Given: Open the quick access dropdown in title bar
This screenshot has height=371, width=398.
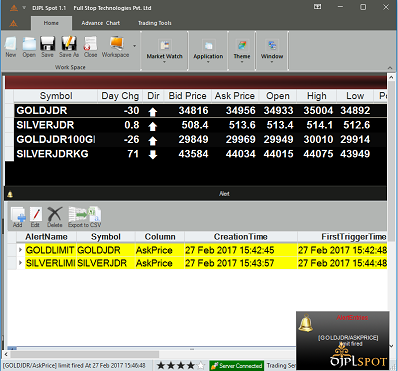Looking at the screenshot, I should tap(24, 8).
